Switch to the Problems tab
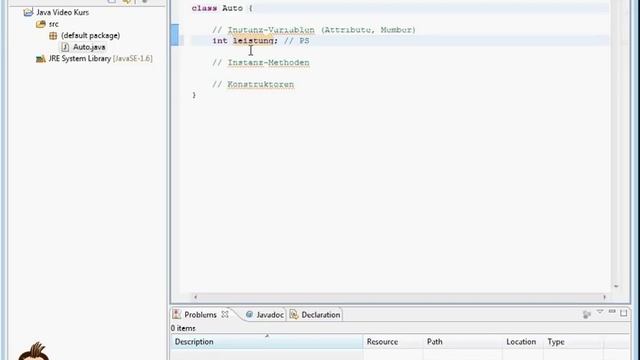 point(200,315)
